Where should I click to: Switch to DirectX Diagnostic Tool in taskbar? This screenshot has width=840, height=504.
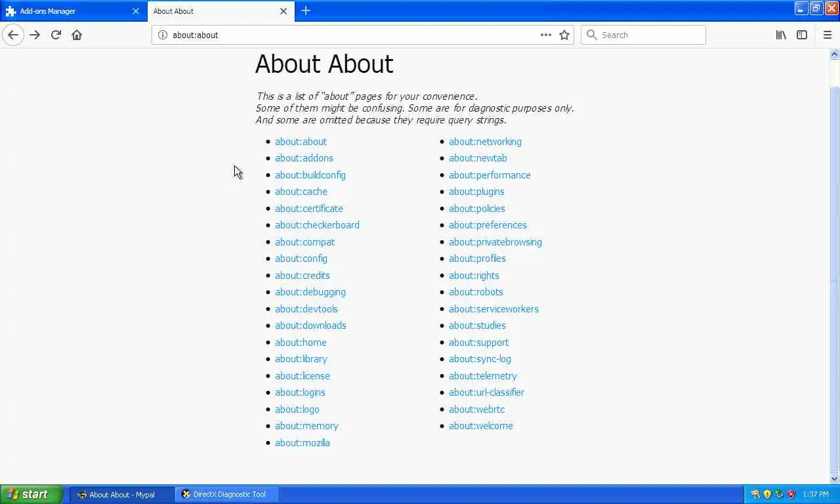[x=228, y=494]
